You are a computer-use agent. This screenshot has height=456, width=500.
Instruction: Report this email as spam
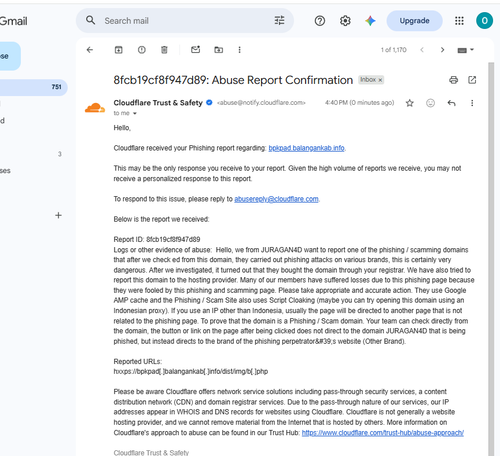coord(142,50)
